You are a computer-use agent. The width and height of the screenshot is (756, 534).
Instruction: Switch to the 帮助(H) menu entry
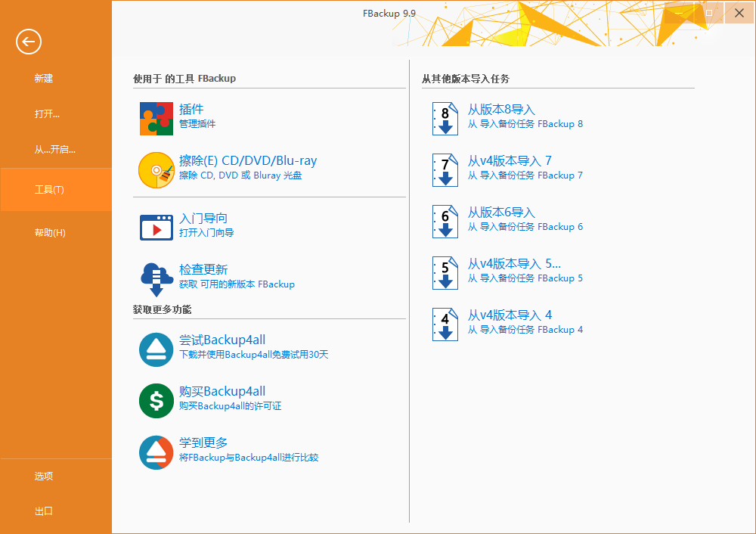[47, 232]
